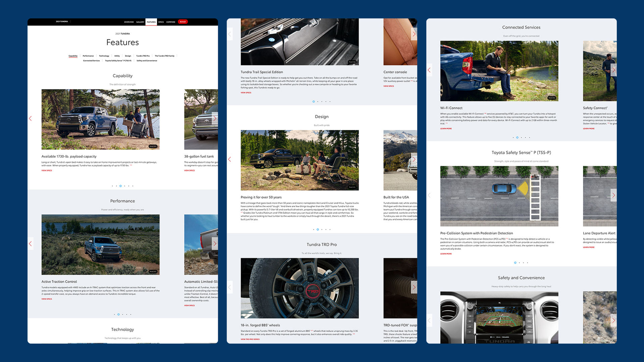Click Learn More under Safety Connect
644x362 pixels.
click(x=589, y=128)
